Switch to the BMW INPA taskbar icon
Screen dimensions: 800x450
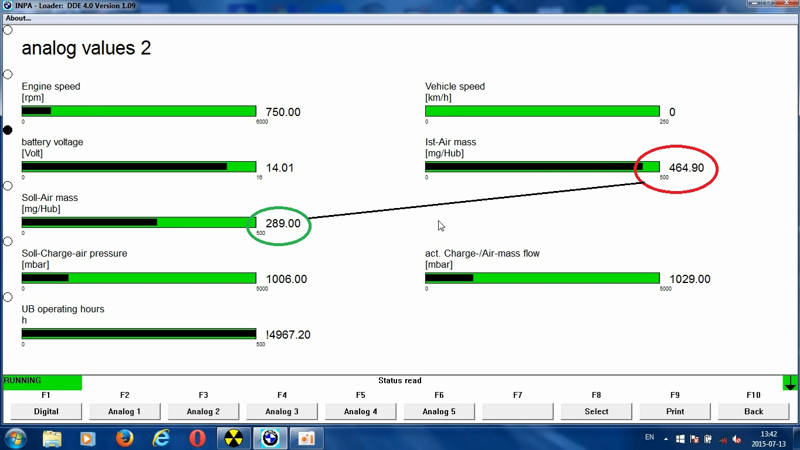pyautogui.click(x=269, y=438)
